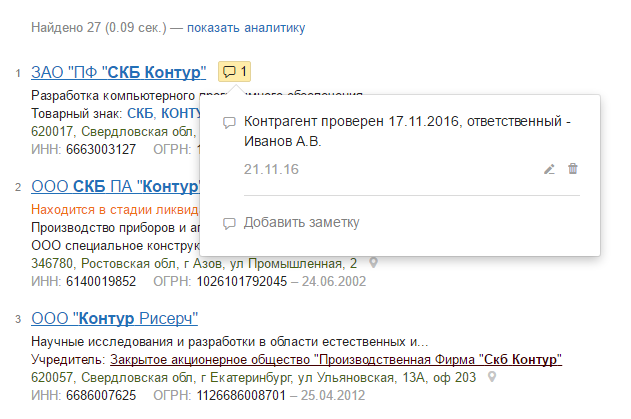Open the ООО "Контур Рисерч" result
631x419 pixels.
(x=115, y=318)
